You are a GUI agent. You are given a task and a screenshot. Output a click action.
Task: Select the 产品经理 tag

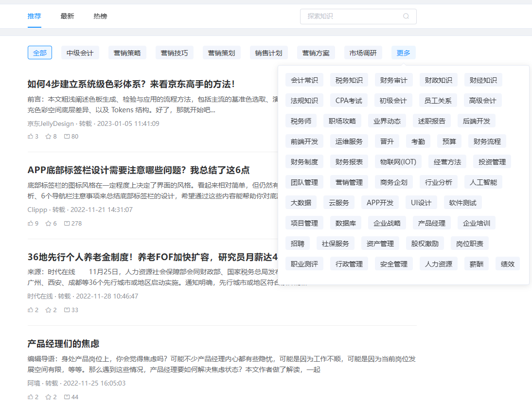(x=432, y=223)
